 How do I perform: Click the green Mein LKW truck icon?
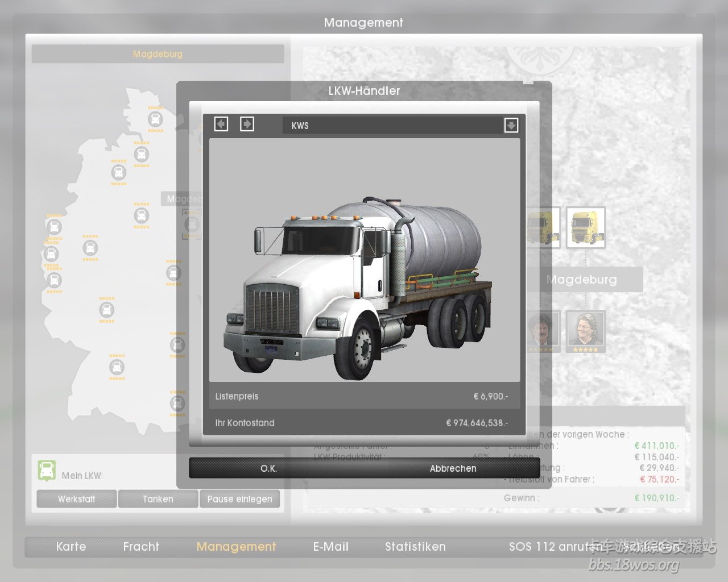47,471
